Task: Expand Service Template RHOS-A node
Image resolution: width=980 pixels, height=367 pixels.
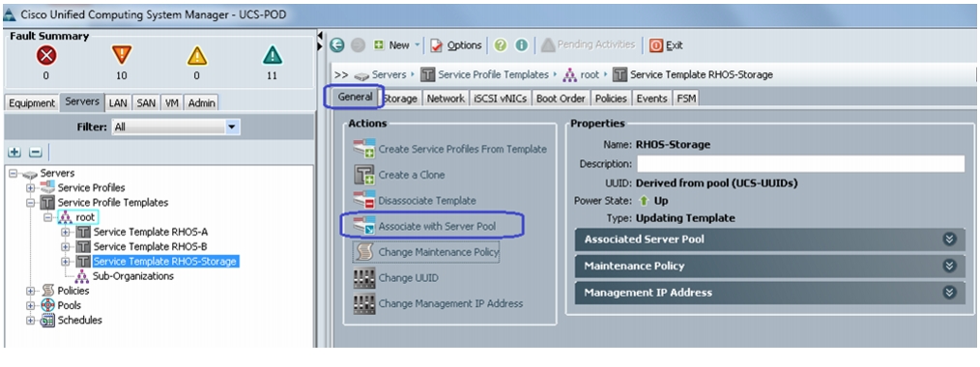Action: [x=65, y=232]
